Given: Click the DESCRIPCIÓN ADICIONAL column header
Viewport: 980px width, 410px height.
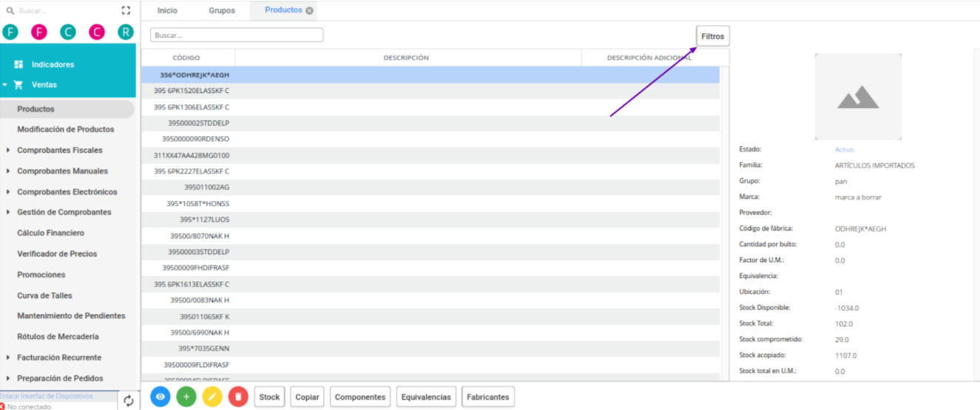Looking at the screenshot, I should 649,58.
